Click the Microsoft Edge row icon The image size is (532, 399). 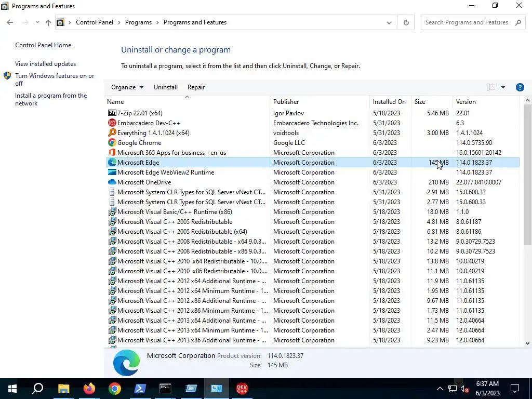click(x=112, y=162)
